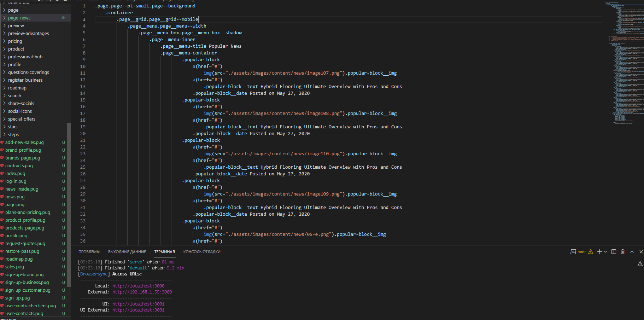Maximize the panel with the up chevron

pyautogui.click(x=632, y=252)
